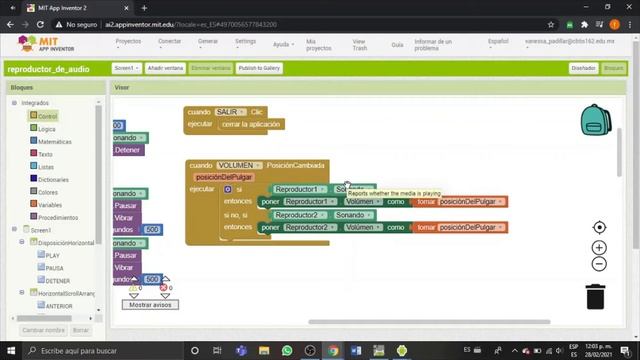Open WhatsApp from the taskbar

[287, 350]
